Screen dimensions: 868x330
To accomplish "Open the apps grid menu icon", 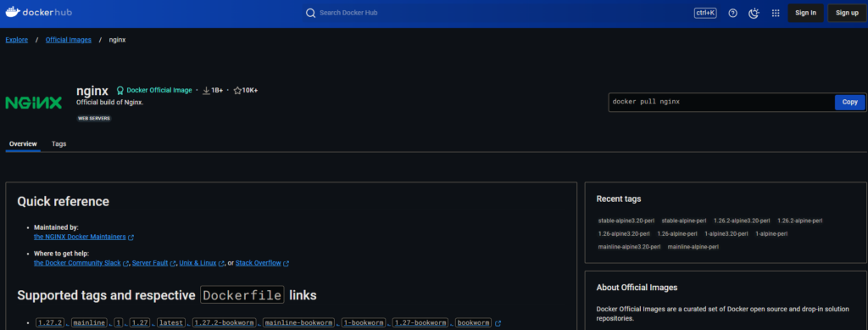I will point(776,14).
